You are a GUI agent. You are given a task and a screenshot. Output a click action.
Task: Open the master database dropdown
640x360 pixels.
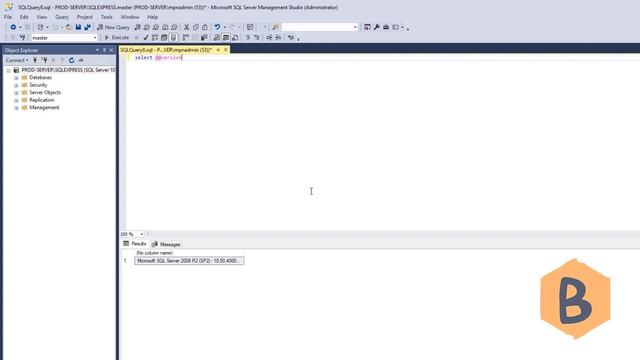point(95,38)
